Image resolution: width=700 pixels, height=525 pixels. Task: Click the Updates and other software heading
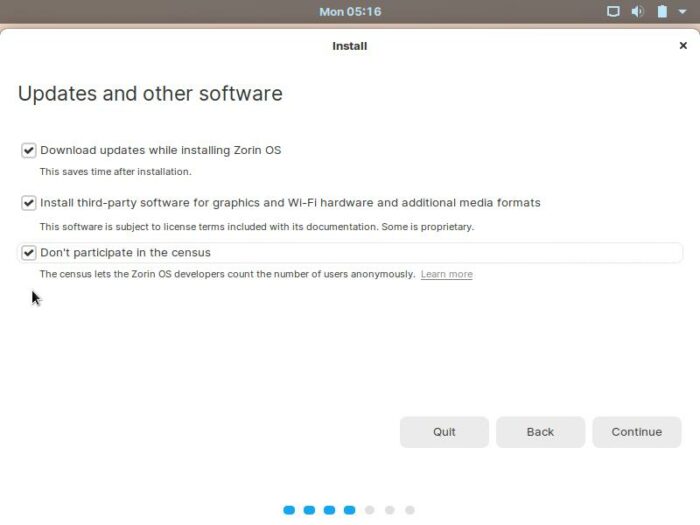150,94
